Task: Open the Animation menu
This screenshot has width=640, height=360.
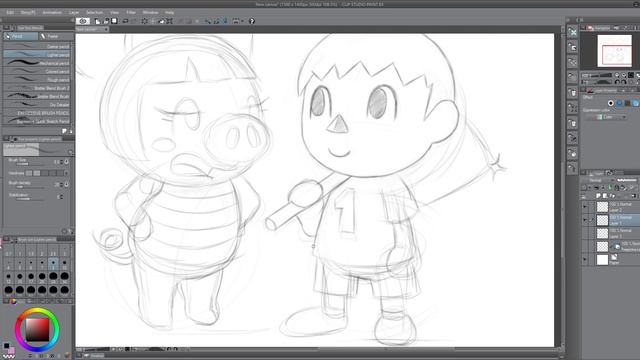Action: [52, 13]
